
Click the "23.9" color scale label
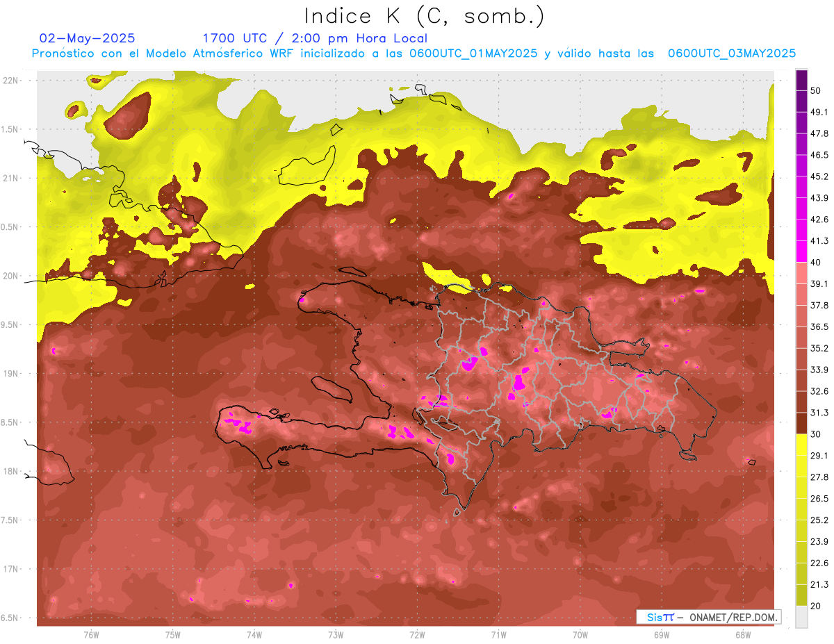[819, 541]
